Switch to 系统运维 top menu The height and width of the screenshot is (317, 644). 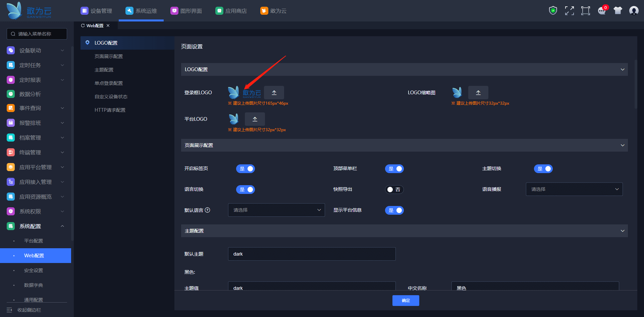point(141,11)
